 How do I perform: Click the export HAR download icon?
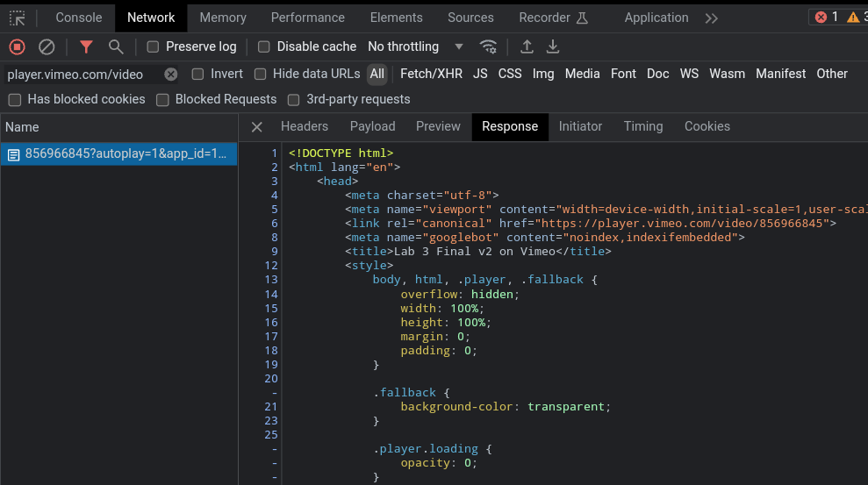(x=553, y=46)
